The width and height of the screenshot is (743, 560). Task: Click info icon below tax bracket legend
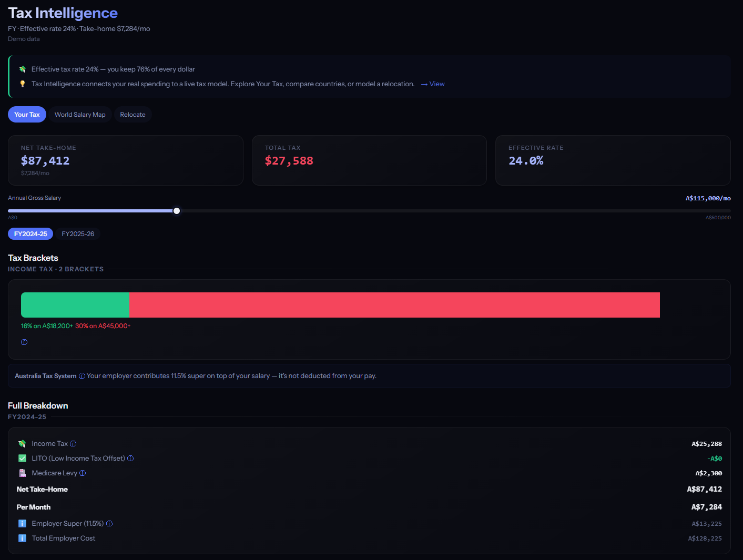coord(24,342)
